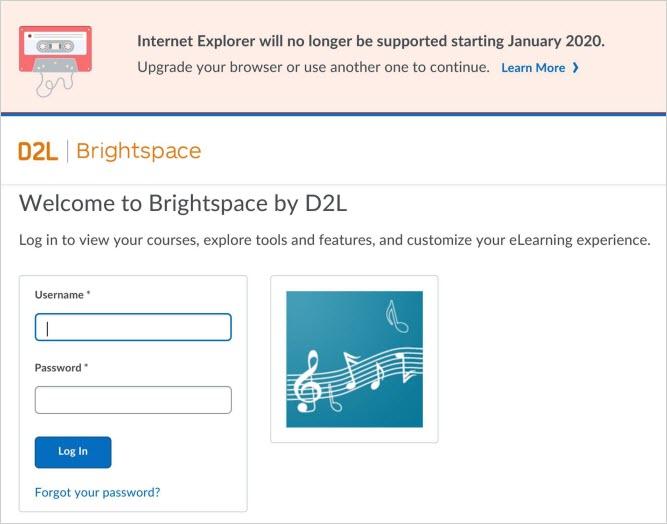The height and width of the screenshot is (524, 667).
Task: Select the Password input field
Action: (x=133, y=400)
